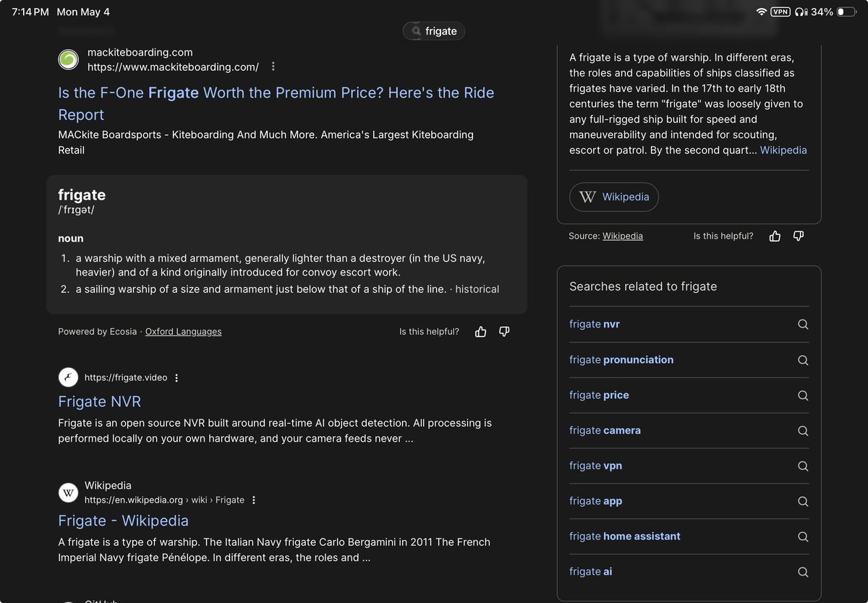This screenshot has height=603, width=868.
Task: Open F-One Frigate ride report result
Action: (276, 103)
